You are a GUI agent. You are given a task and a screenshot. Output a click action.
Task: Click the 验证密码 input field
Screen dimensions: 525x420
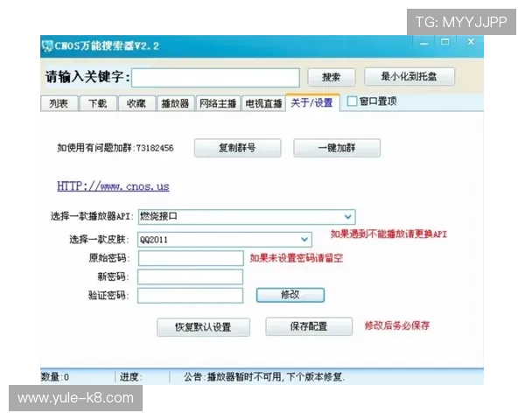(x=191, y=296)
